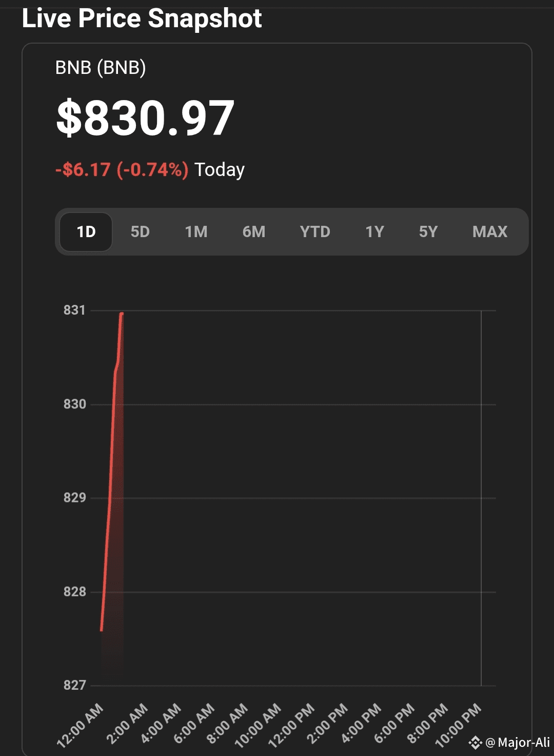Click the Live Price Snapshot heading
This screenshot has width=554, height=756.
(x=142, y=18)
